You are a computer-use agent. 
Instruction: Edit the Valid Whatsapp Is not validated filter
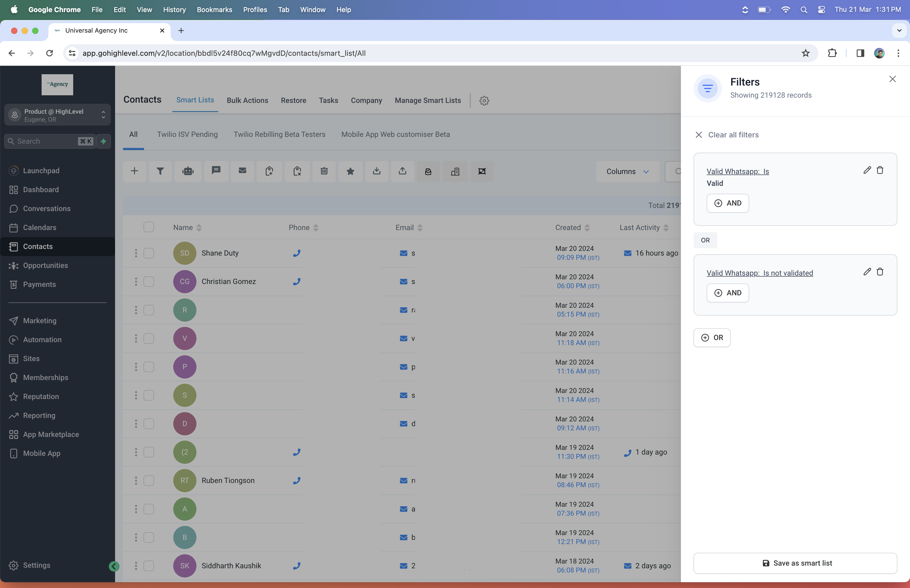coord(867,271)
